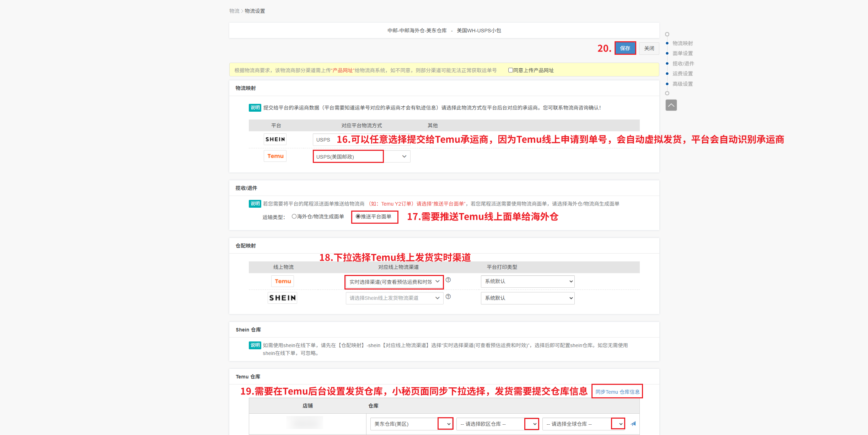Click help icon next to Temu channel dropdown
The width and height of the screenshot is (868, 435).
448,280
